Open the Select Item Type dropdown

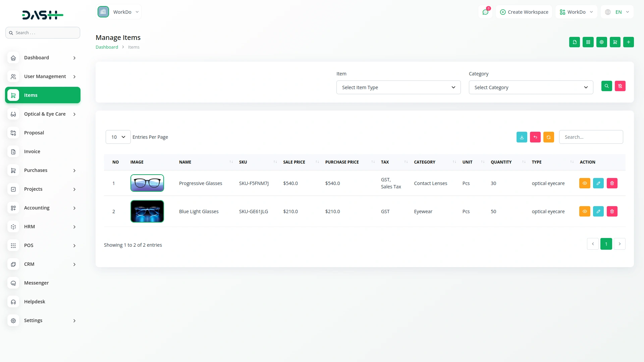tap(398, 87)
